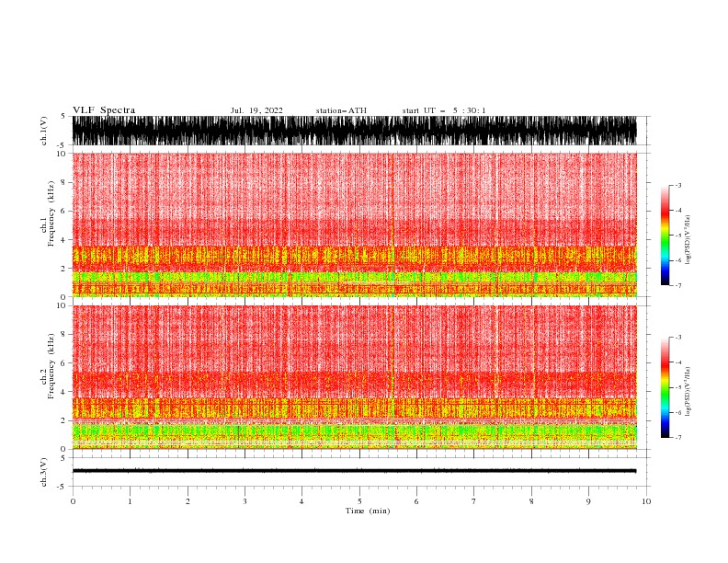Viewport: 728px width, 563px height.
Task: Click the 'ch.3(V)' axis label
Action: coord(44,472)
